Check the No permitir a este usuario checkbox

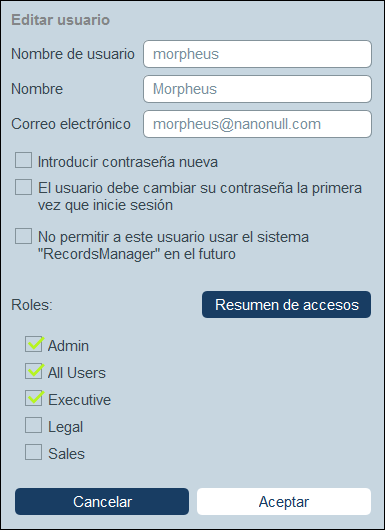click(23, 236)
